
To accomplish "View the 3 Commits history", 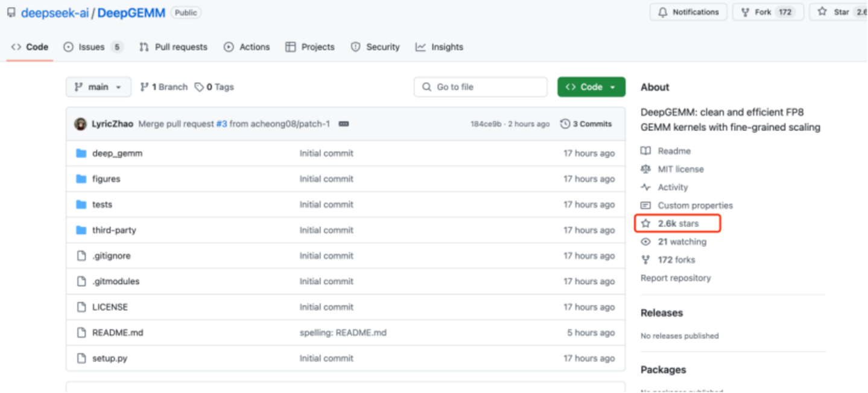I will tap(586, 124).
